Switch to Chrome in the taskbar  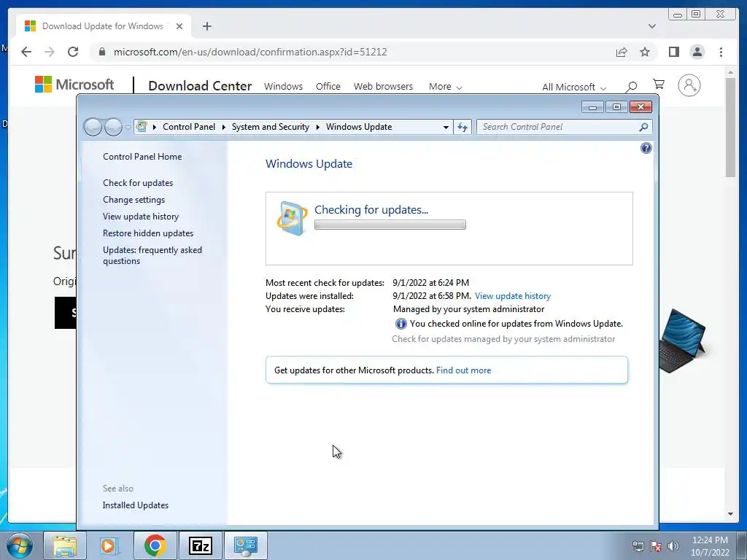(x=155, y=545)
